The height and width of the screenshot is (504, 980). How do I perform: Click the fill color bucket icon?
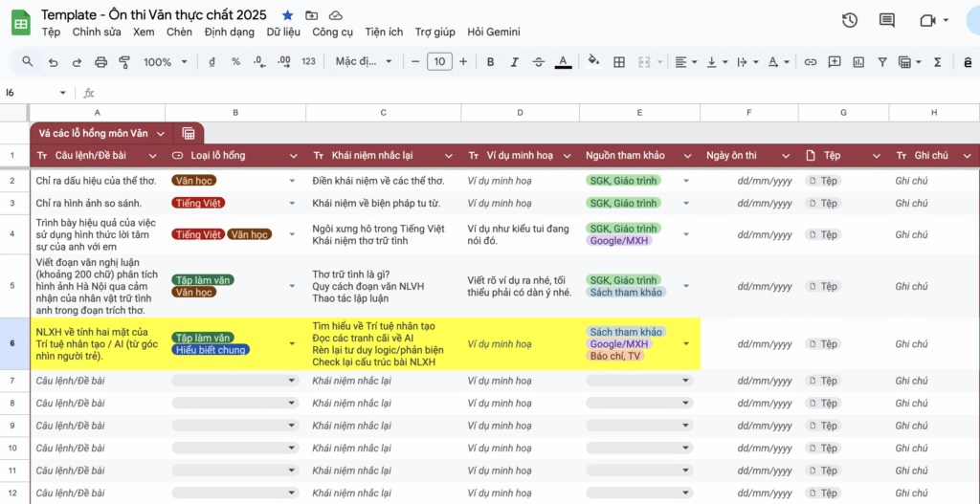point(593,62)
